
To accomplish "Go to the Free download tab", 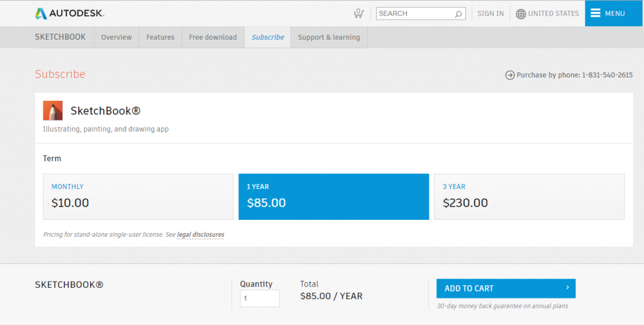I will [x=213, y=37].
